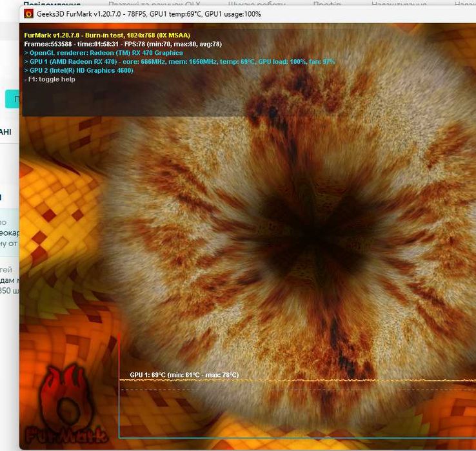
Task: Click the 'GPU 2 (Intel(R) HD Graphics 4600)' line
Action: coord(79,70)
